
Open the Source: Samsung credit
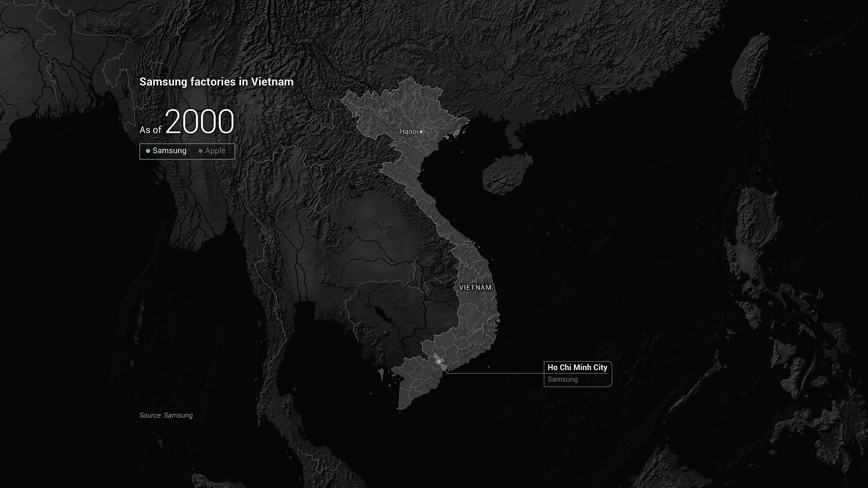tap(166, 415)
